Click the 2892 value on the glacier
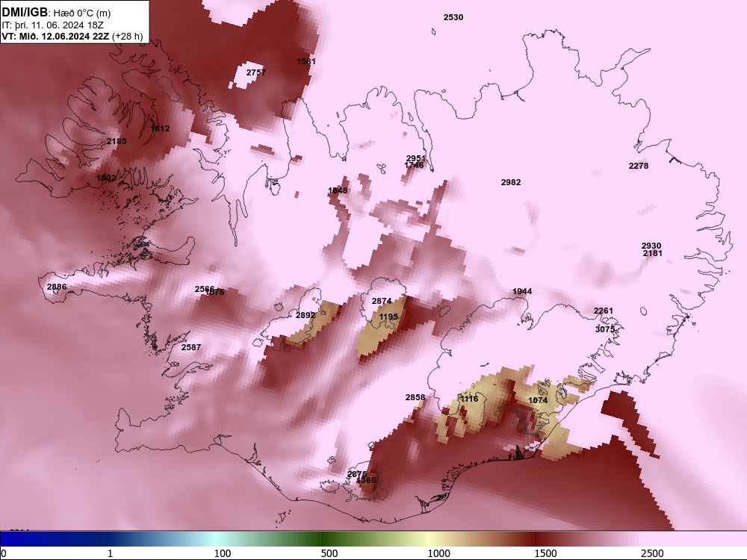This screenshot has height=560, width=747. click(x=306, y=315)
